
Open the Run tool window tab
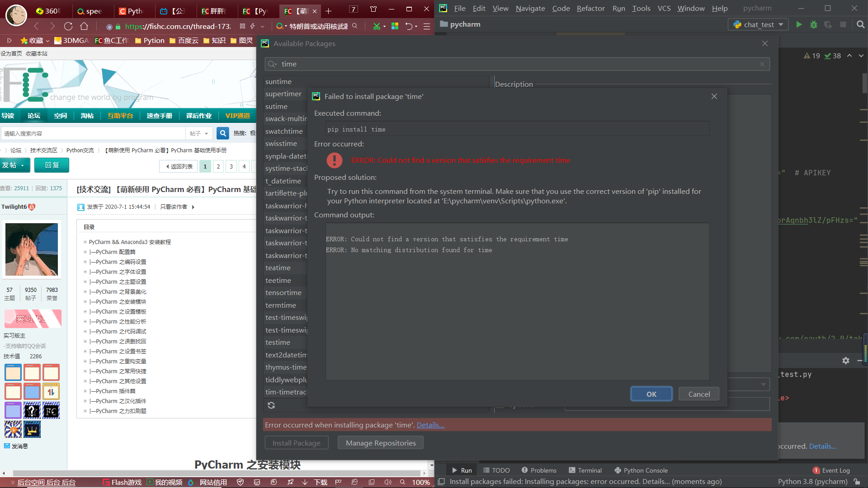[x=461, y=470]
